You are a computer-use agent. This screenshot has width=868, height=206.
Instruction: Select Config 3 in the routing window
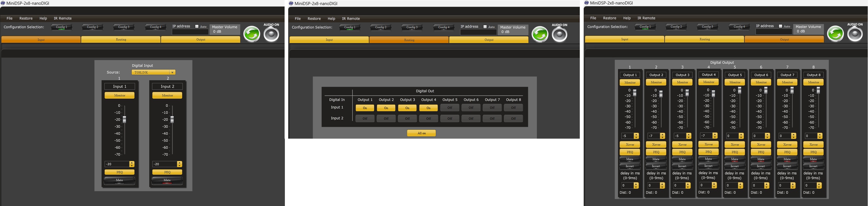(412, 27)
